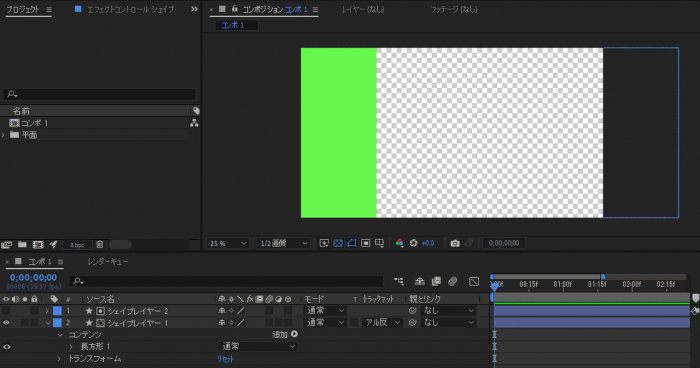The height and width of the screenshot is (368, 700).
Task: Toggle the viewer lock on コンポジション tab
Action: (234, 9)
